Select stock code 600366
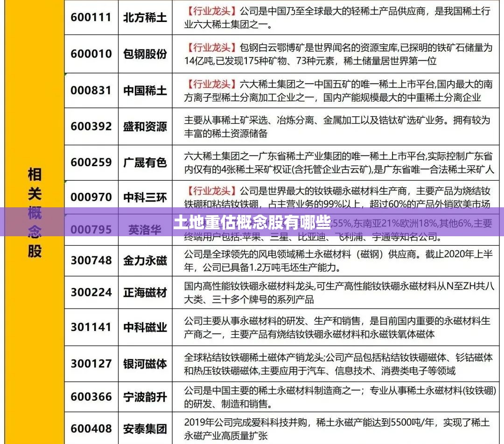This screenshot has height=444, width=504. click(x=91, y=397)
